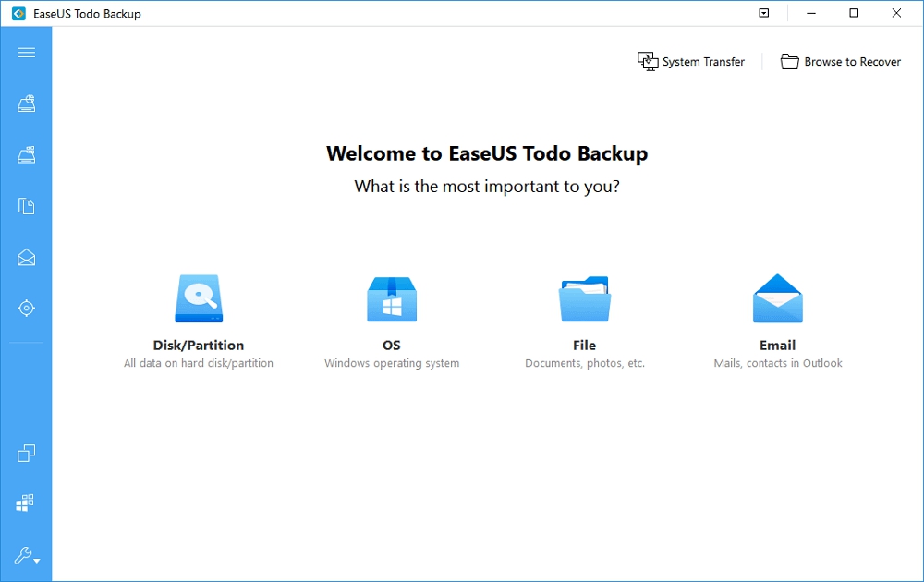Expand the title bar dropdown arrow
The image size is (924, 582).
coord(763,13)
